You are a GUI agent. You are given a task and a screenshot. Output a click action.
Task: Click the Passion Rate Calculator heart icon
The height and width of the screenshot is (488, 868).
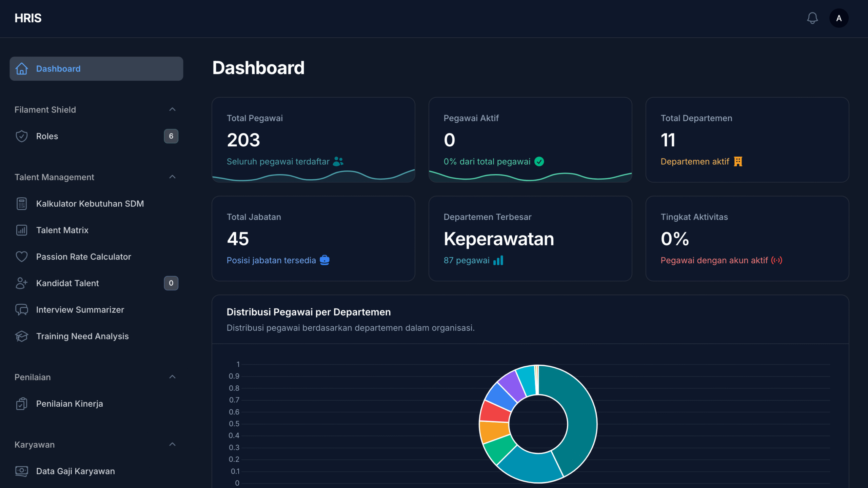[21, 257]
